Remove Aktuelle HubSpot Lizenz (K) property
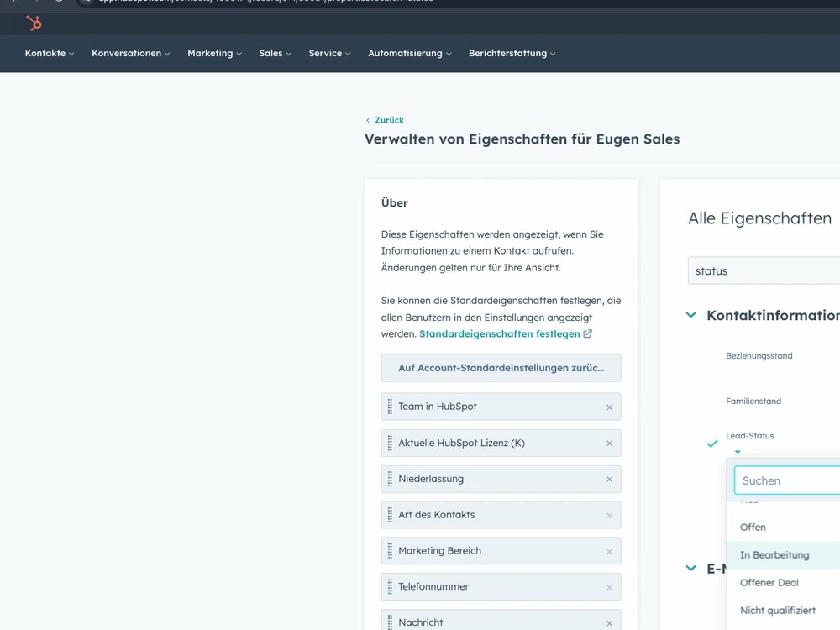The image size is (840, 630). point(609,443)
